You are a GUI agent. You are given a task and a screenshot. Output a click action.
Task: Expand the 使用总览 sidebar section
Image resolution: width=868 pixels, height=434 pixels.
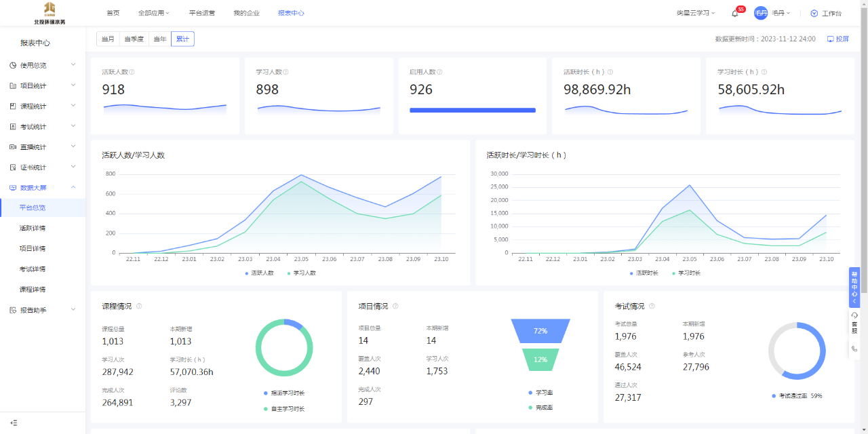click(x=43, y=65)
